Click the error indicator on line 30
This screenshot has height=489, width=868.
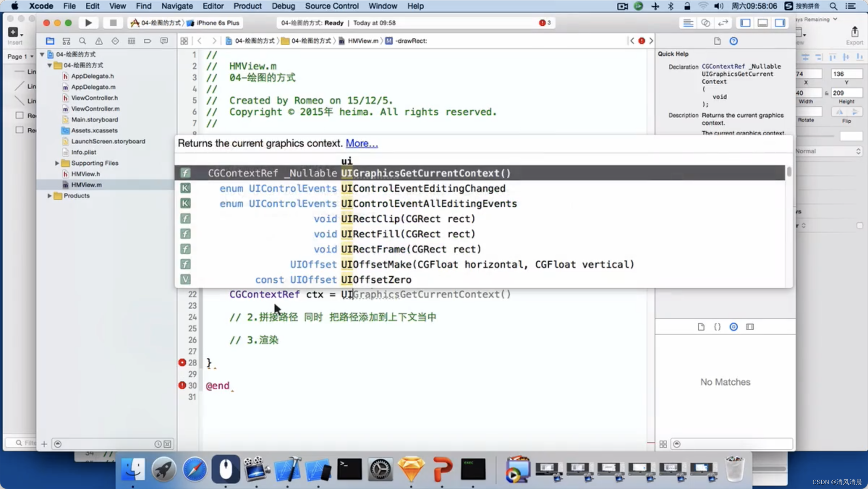point(182,385)
